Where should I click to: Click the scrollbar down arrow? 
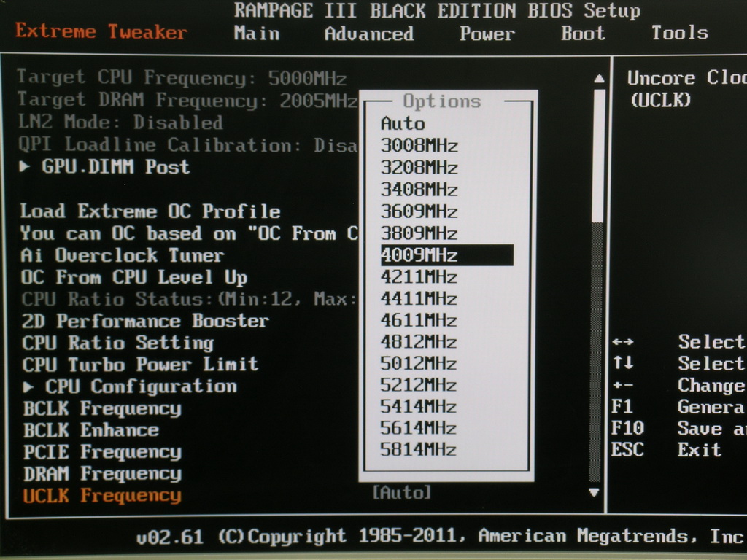(594, 492)
